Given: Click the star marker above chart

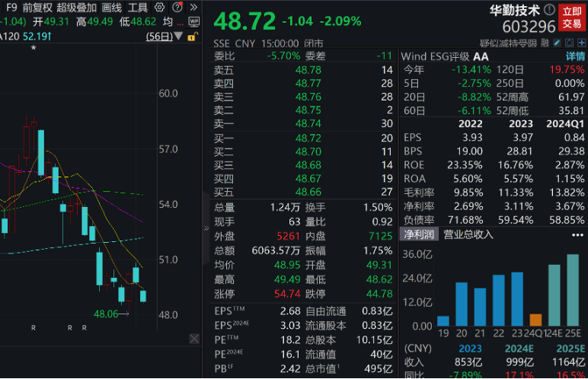Looking at the screenshot, I should (34, 48).
